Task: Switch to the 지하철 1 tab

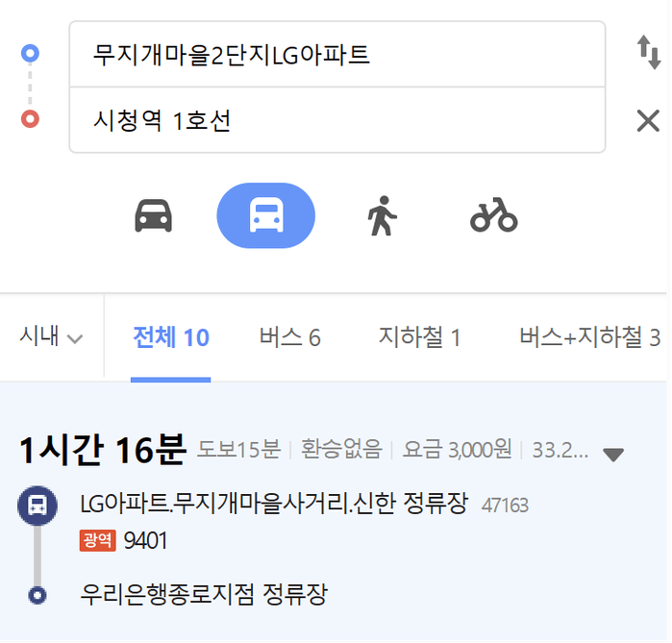Action: [419, 337]
